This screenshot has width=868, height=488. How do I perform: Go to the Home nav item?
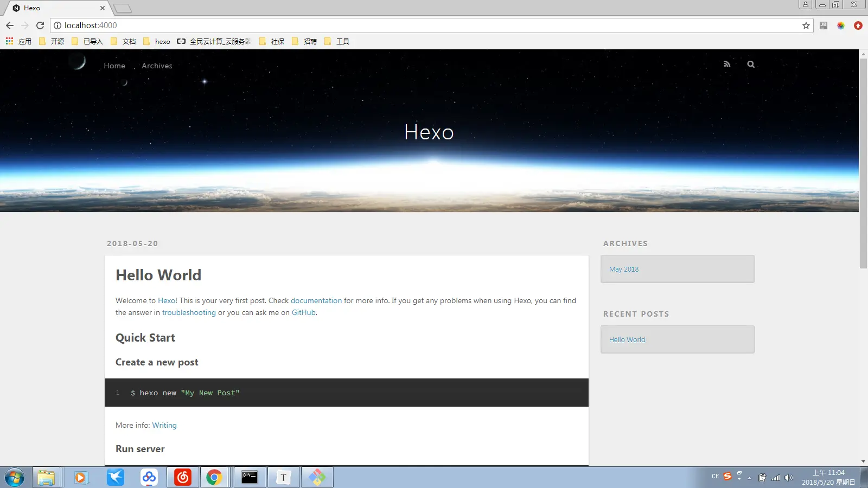(114, 66)
